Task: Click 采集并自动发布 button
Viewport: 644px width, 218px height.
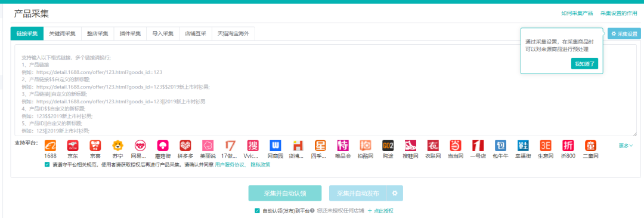Action: (358, 194)
